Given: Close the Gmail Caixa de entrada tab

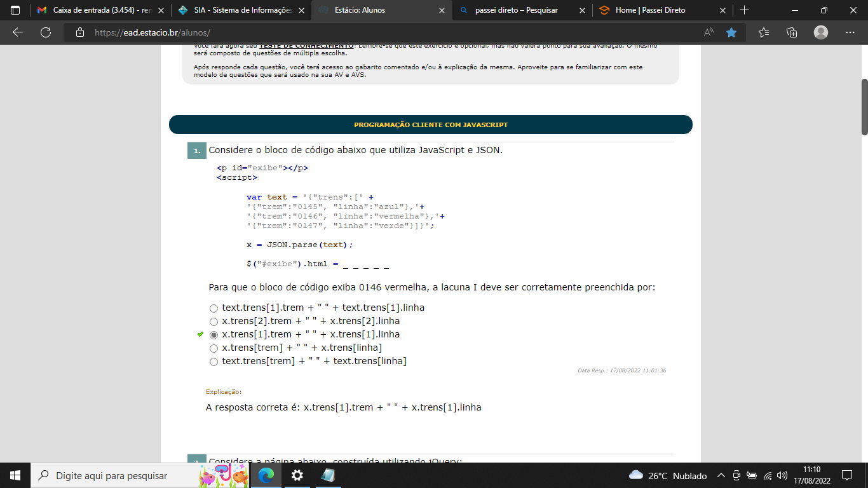Looking at the screenshot, I should pyautogui.click(x=161, y=10).
